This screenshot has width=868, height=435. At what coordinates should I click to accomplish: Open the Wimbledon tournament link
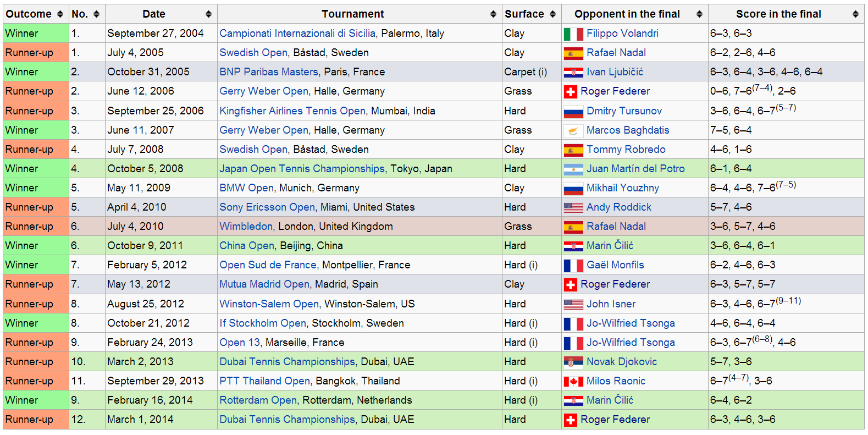click(x=246, y=227)
